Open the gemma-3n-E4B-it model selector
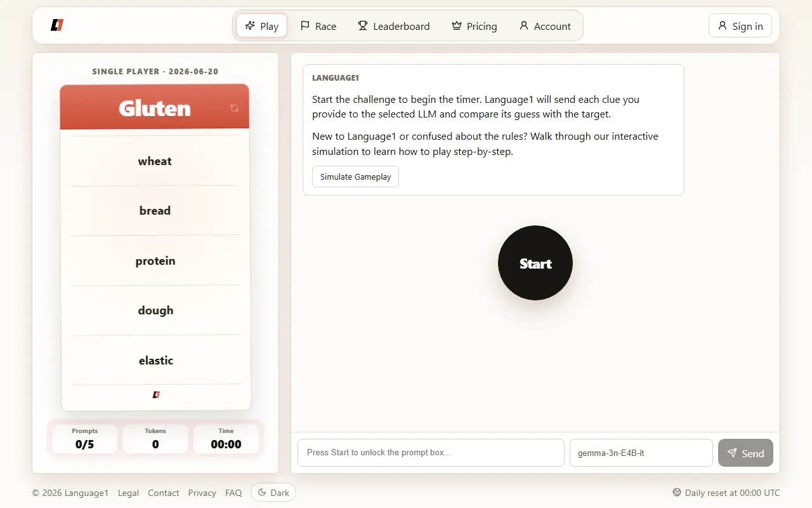812x508 pixels. point(641,453)
